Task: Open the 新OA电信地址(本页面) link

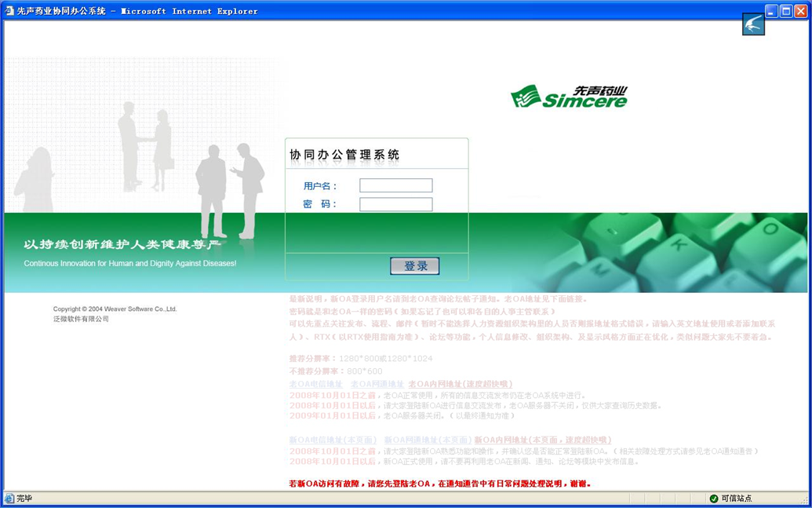Action: click(333, 440)
